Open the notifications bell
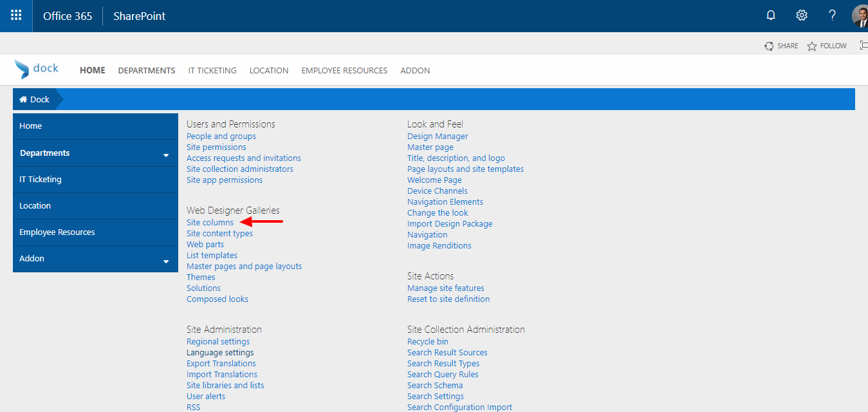 (770, 15)
